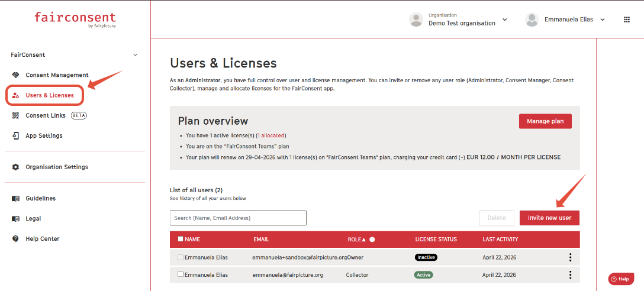The height and width of the screenshot is (291, 644).
Task: Click the Organisation Settings gear icon
Action: point(15,167)
